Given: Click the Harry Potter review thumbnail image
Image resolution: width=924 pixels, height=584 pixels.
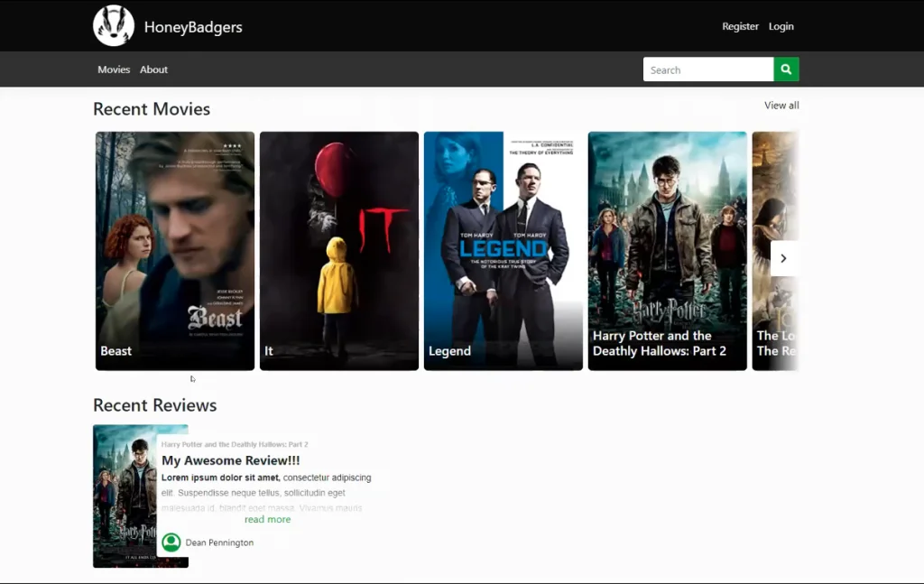Looking at the screenshot, I should click(125, 496).
